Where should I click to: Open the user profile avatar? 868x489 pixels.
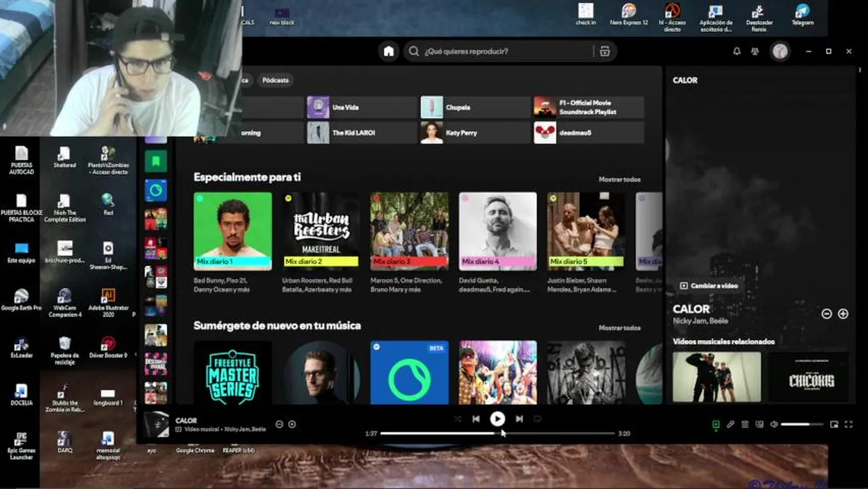(x=780, y=52)
